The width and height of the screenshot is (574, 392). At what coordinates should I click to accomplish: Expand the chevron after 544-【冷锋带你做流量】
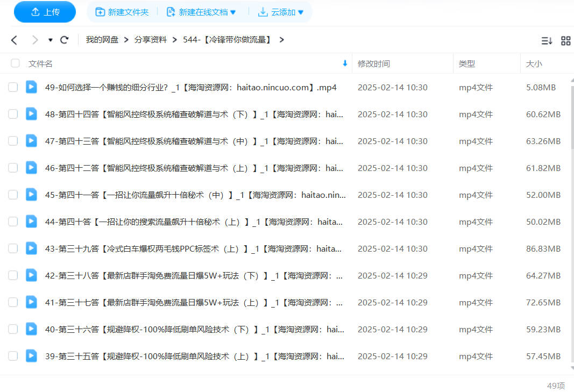(281, 40)
